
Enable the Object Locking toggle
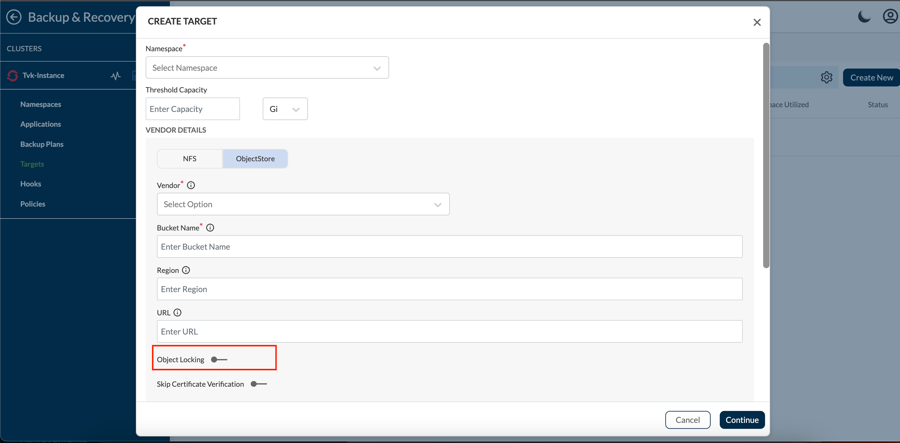click(x=219, y=360)
